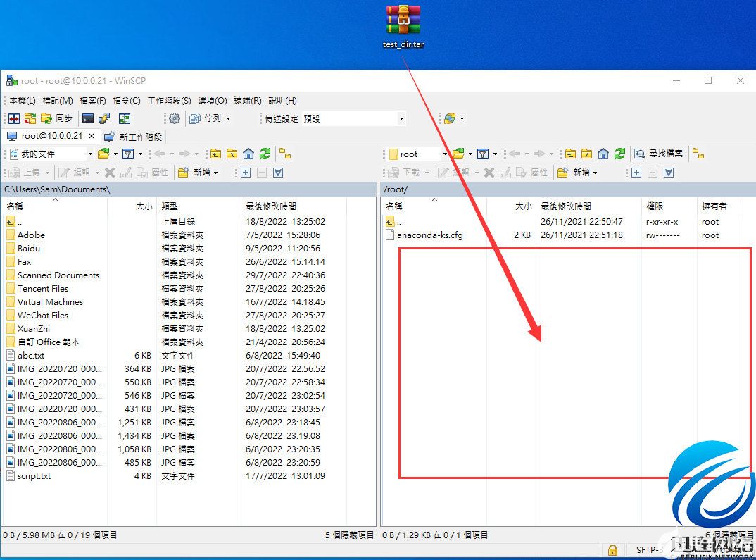Select the test_dir.tar desktop icon
Viewport: 756px width, 560px height.
(403, 27)
